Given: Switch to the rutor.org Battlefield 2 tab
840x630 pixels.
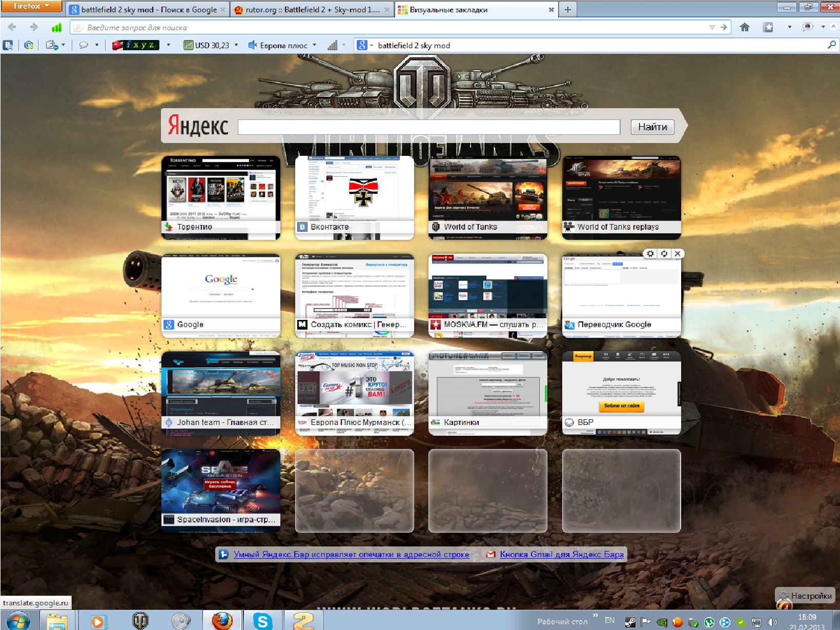Looking at the screenshot, I should (x=312, y=10).
